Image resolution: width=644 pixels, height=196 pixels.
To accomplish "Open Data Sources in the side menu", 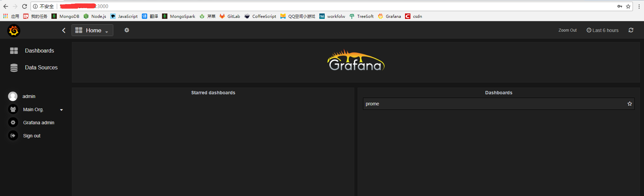I will [x=41, y=67].
